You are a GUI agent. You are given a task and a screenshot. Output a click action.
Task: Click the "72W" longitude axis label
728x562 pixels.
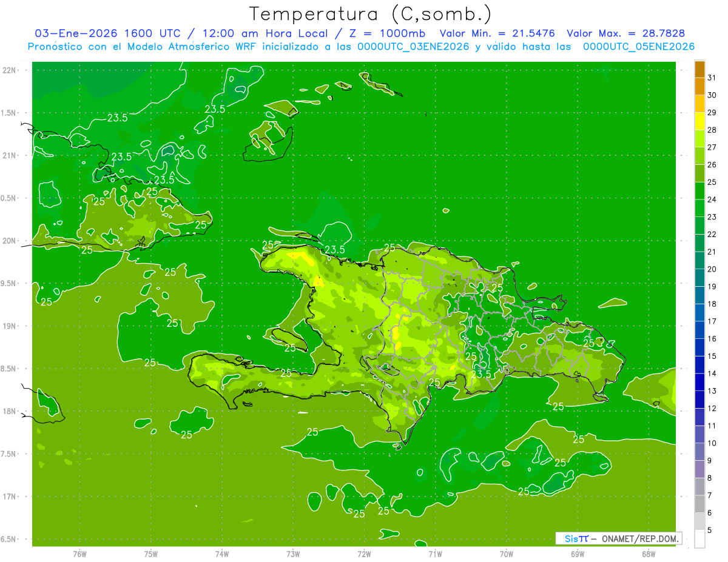pos(364,554)
